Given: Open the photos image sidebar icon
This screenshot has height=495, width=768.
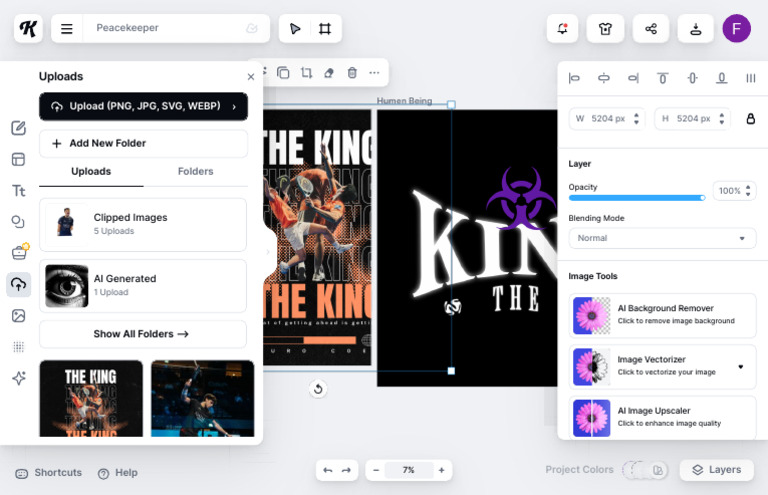Looking at the screenshot, I should tap(19, 316).
